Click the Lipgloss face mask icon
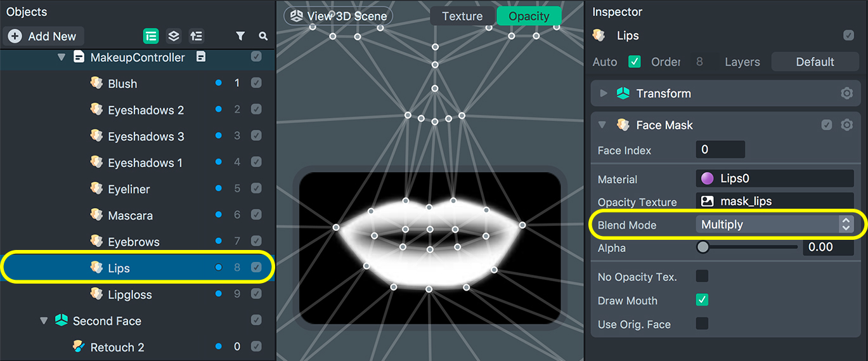The image size is (868, 361). [x=96, y=294]
